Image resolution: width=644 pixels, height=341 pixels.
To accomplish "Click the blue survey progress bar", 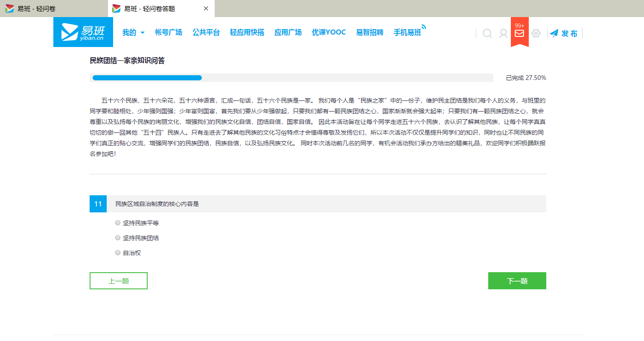I will coord(147,78).
